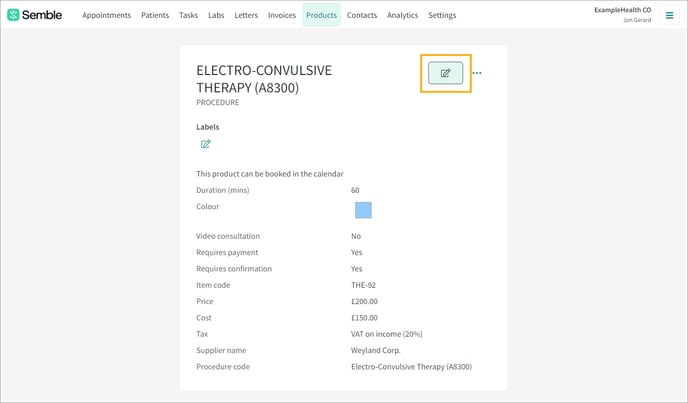Viewport: 688px width, 403px height.
Task: Edit labels with the pencil icon
Action: point(205,144)
